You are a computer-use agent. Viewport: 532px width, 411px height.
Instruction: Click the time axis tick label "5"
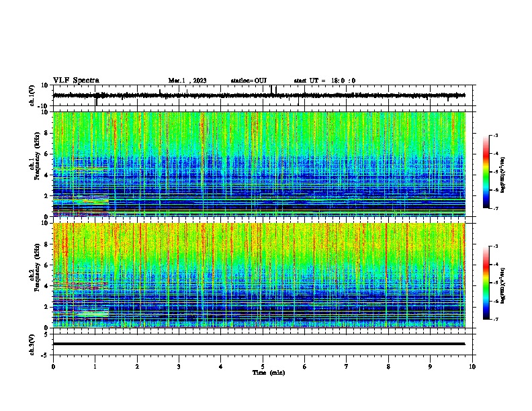(x=263, y=367)
